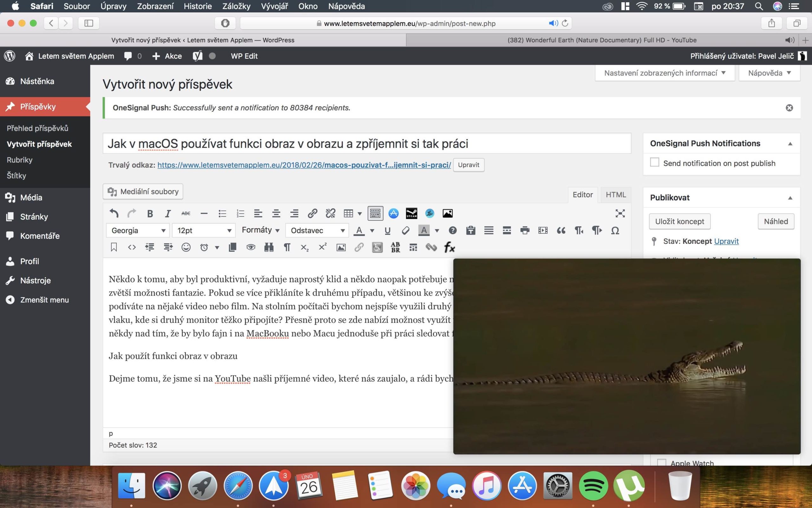The image size is (812, 508).
Task: Click the Mediální soubory button
Action: pos(143,191)
